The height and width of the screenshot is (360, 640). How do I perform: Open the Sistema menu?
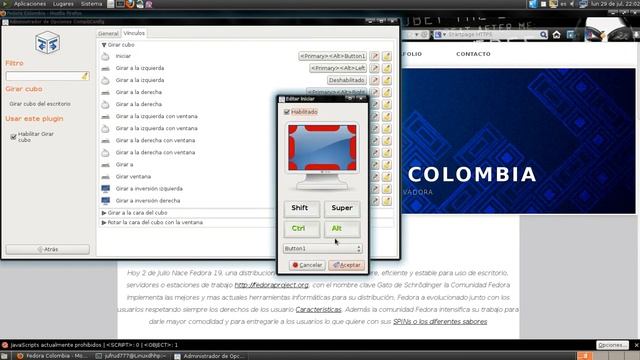(91, 4)
